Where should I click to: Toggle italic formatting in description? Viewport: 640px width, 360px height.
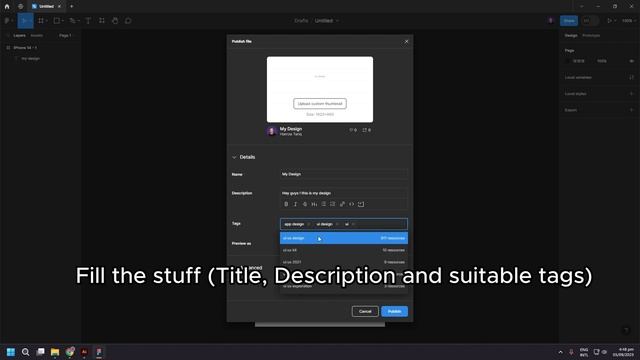(x=296, y=204)
